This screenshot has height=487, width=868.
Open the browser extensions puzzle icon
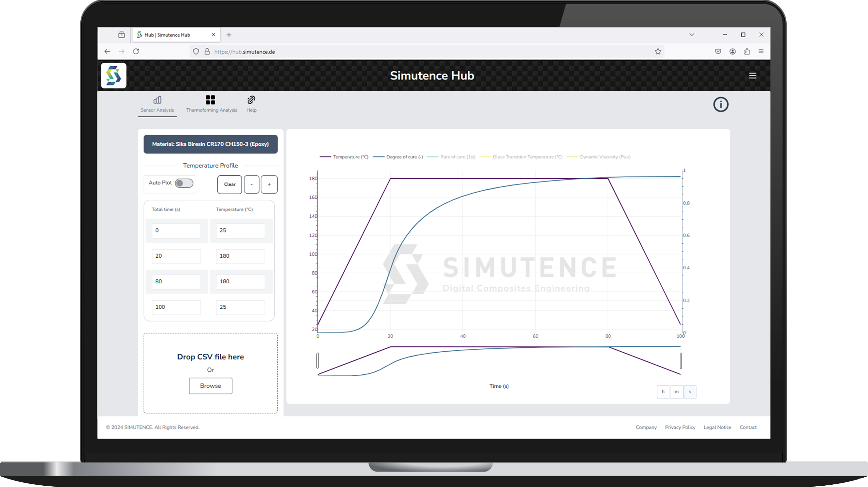click(x=747, y=51)
